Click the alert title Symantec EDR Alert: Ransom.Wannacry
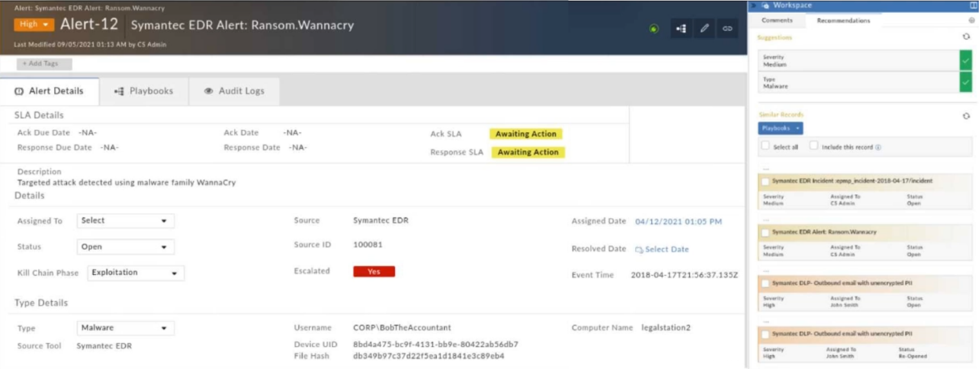The image size is (980, 369). (242, 26)
